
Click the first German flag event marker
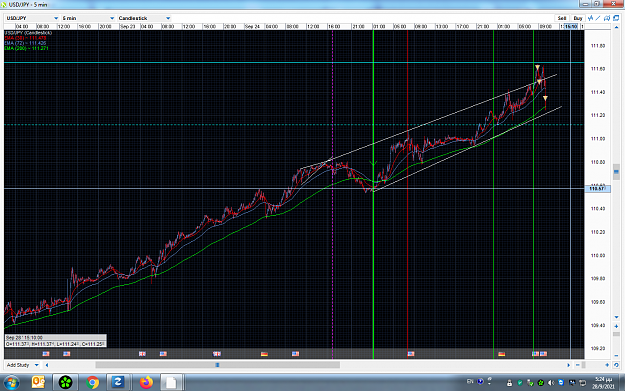click(x=264, y=354)
